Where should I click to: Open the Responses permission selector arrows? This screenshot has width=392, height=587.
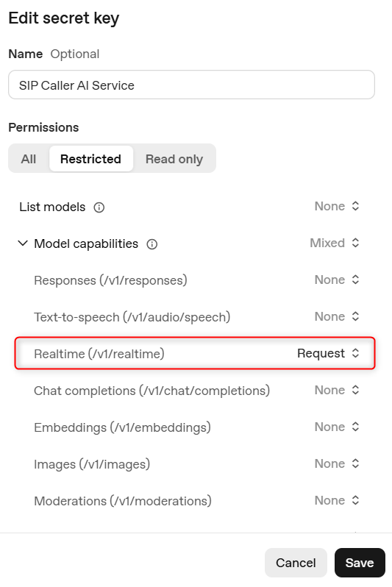click(x=355, y=280)
